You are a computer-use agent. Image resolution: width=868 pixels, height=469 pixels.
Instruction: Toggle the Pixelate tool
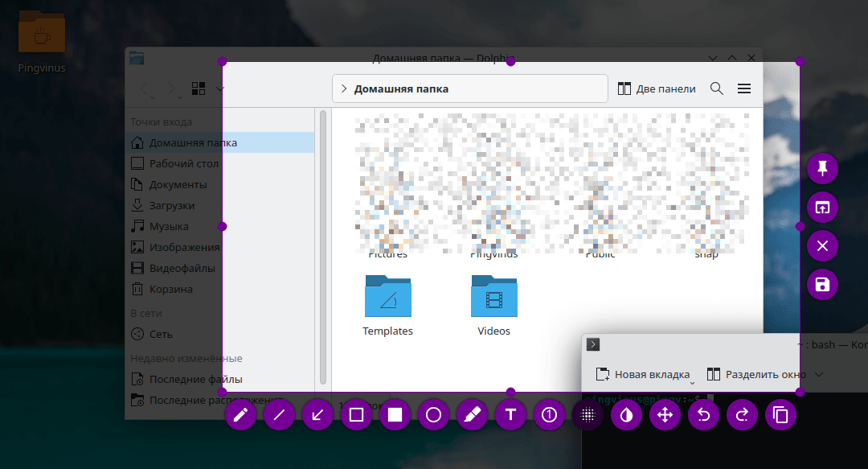(588, 415)
